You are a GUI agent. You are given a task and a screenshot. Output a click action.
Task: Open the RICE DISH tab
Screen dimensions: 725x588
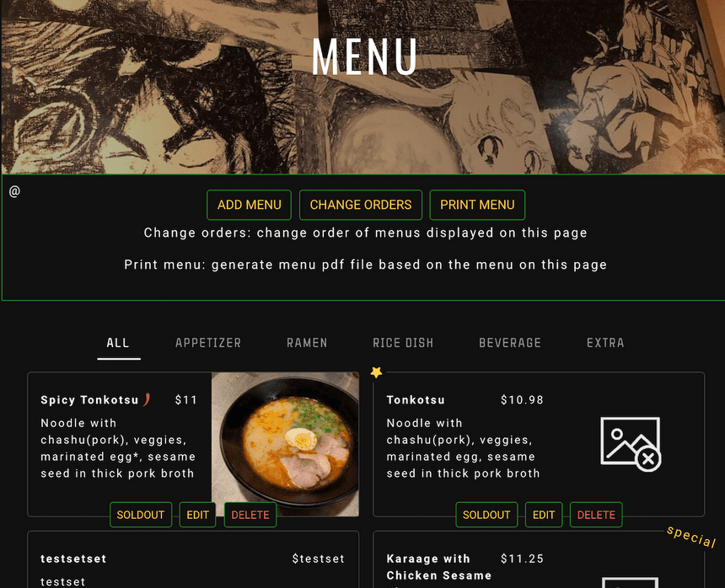point(403,343)
